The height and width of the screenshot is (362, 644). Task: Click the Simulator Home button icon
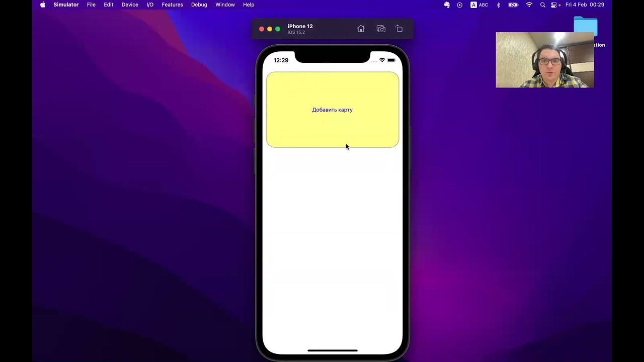(x=361, y=29)
